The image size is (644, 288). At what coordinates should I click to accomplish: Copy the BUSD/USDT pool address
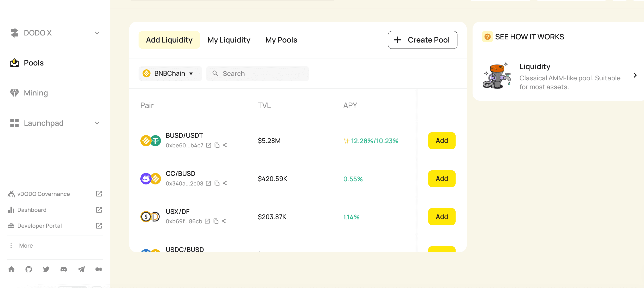(217, 145)
